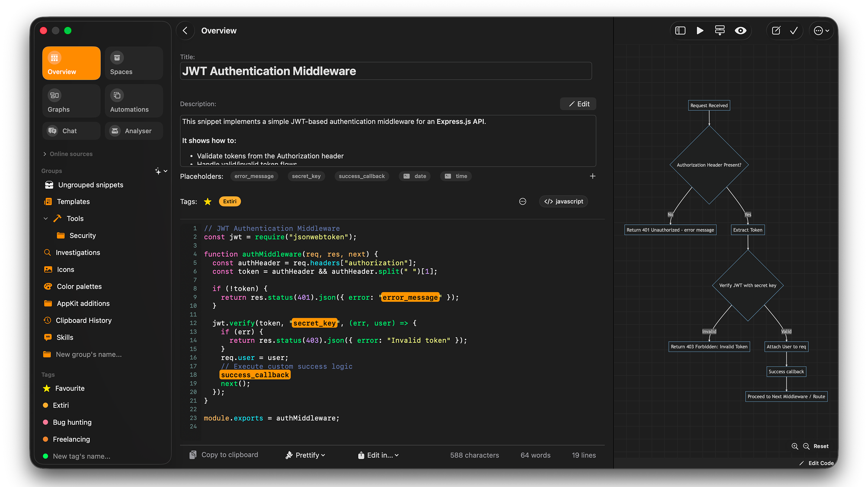Collapse the Tools group
This screenshot has height=487, width=868.
click(45, 219)
